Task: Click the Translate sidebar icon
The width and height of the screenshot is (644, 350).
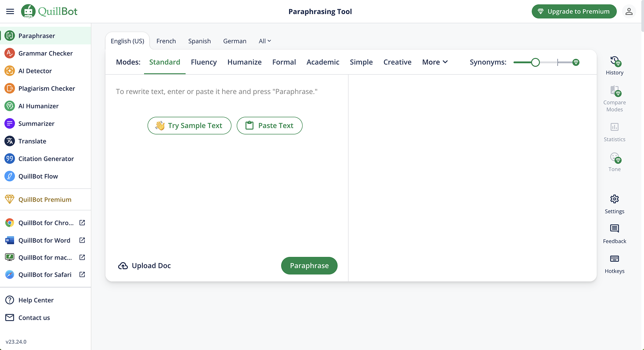Action: point(10,141)
